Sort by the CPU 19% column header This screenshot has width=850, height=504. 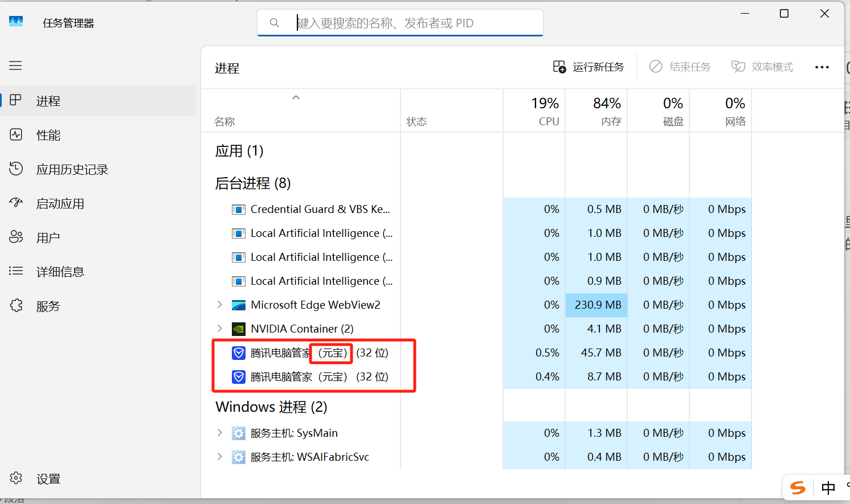534,111
